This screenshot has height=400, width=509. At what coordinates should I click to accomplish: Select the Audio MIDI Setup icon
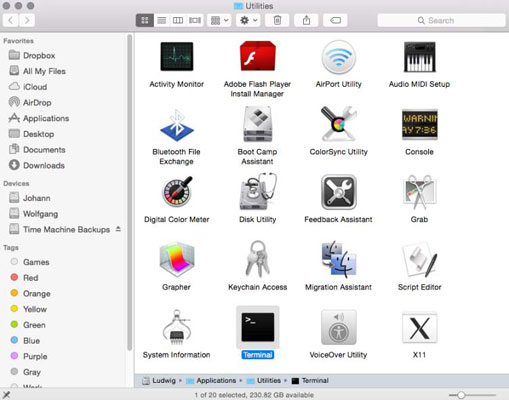click(419, 57)
